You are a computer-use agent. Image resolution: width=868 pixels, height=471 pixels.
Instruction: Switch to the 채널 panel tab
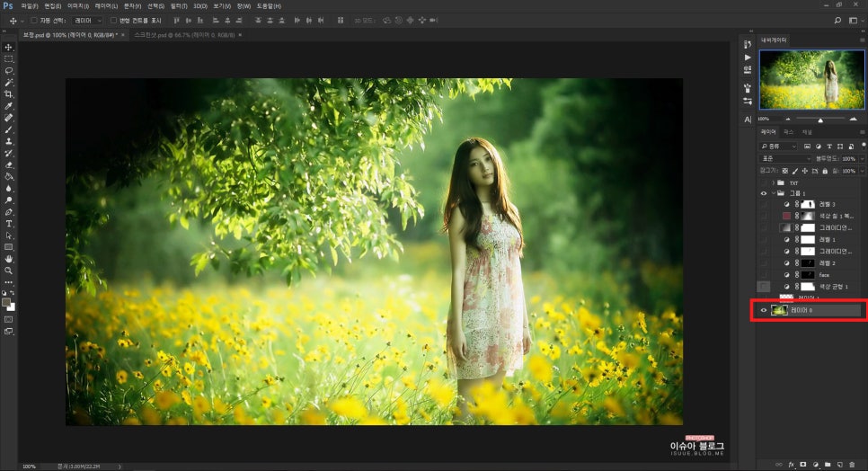click(807, 132)
